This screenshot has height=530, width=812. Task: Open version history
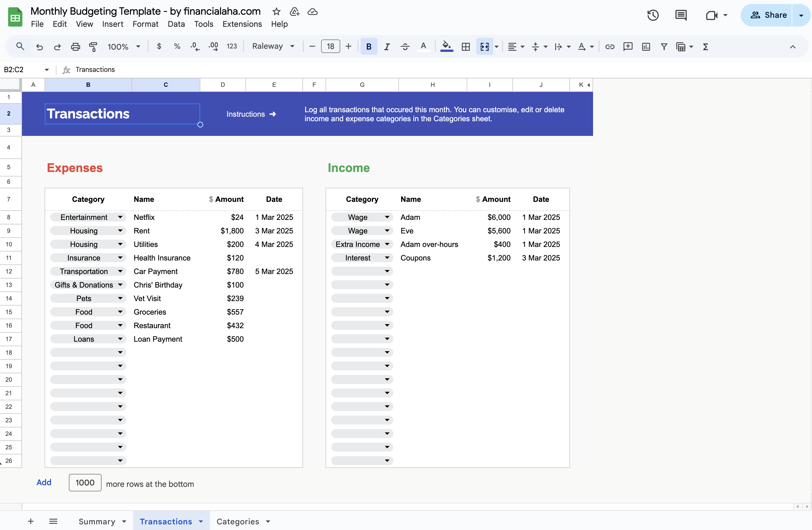[x=653, y=15]
